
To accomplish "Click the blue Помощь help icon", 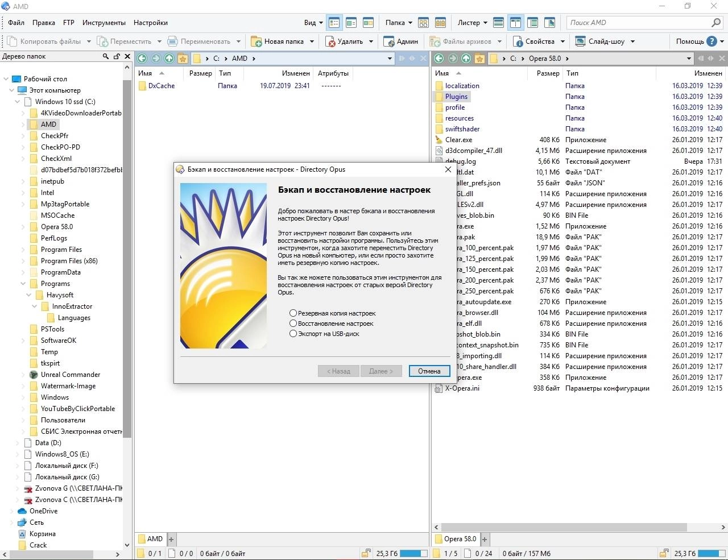I will click(712, 41).
